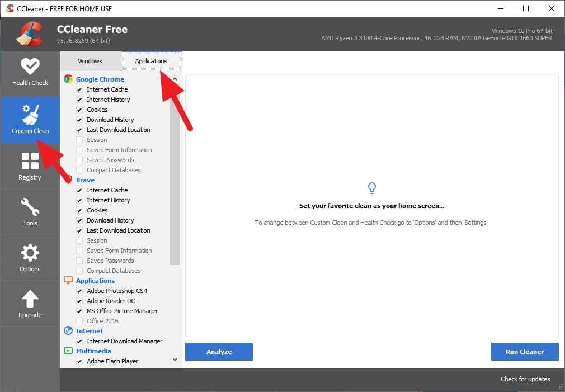
Task: Select the Applications tab
Action: [x=151, y=60]
